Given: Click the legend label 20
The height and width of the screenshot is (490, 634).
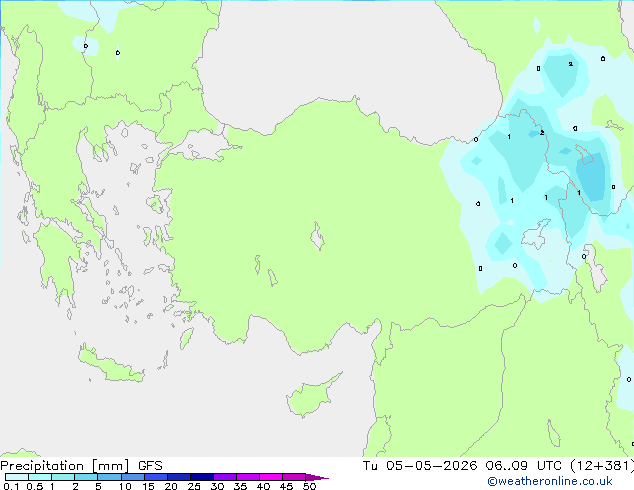Looking at the screenshot, I should click(171, 486).
